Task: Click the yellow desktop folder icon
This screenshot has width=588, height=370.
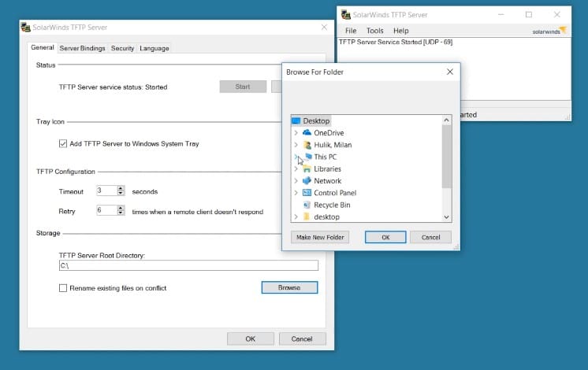Action: tap(307, 216)
